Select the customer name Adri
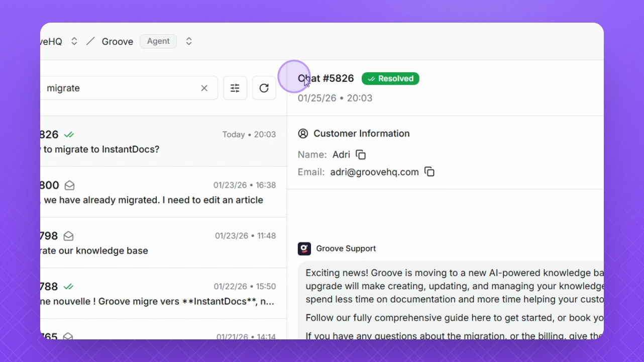The width and height of the screenshot is (644, 362). click(x=342, y=155)
